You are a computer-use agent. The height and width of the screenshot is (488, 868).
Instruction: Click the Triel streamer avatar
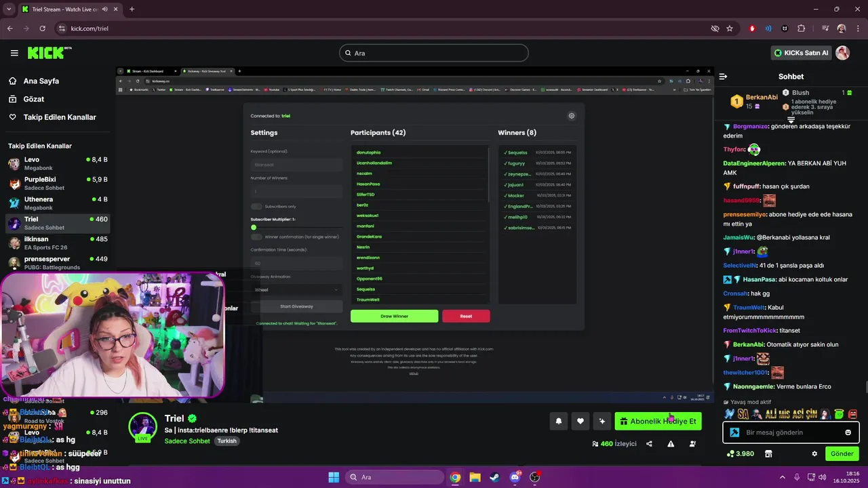coord(143,426)
